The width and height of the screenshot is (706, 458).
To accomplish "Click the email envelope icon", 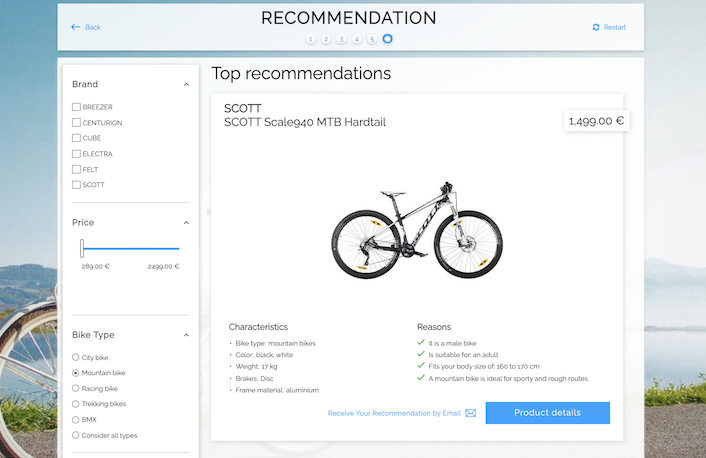I will point(470,413).
